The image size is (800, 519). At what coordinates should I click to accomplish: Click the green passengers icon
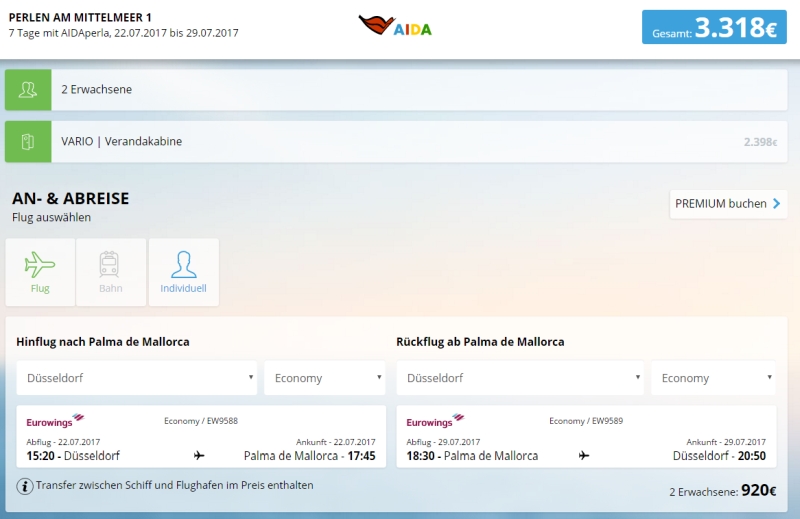tap(28, 90)
